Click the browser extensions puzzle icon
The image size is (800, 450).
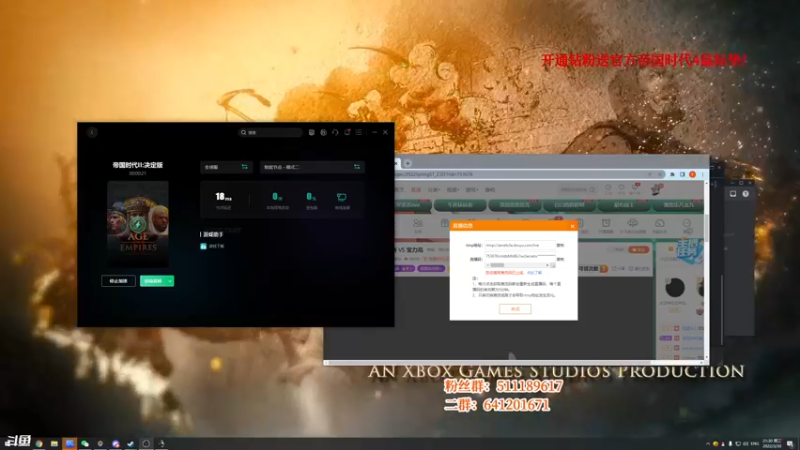(672, 174)
